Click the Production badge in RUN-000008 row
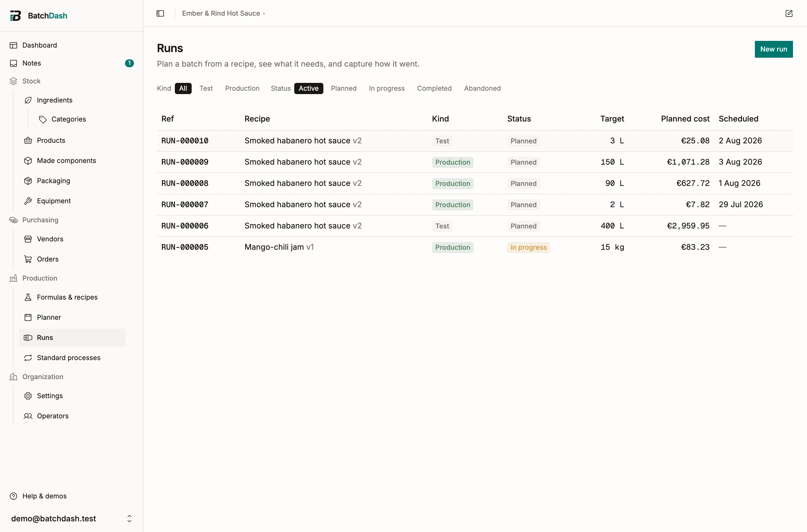 click(x=453, y=184)
